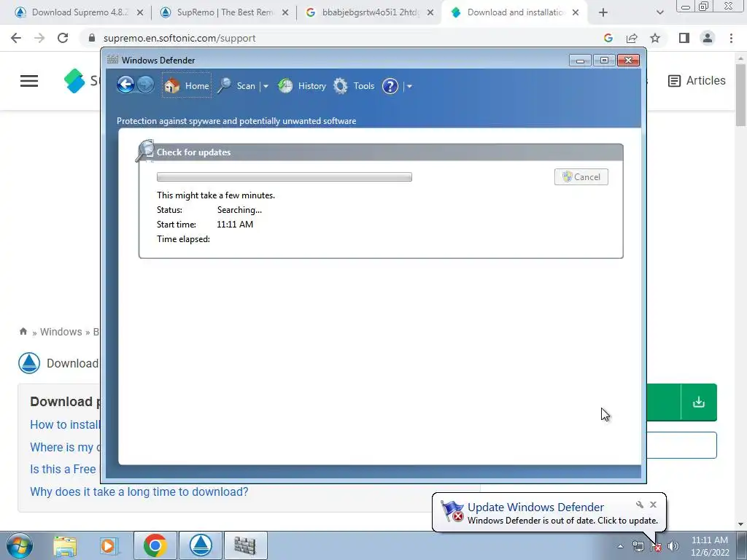Open "Where is my" help link
Image resolution: width=747 pixels, height=560 pixels.
point(65,447)
